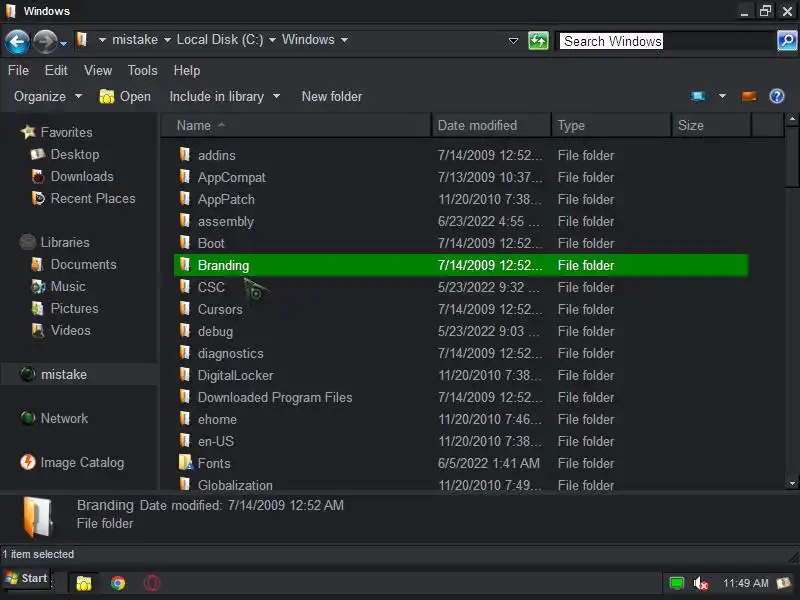The height and width of the screenshot is (600, 800).
Task: Click the AppPatch folder icon
Action: click(185, 198)
